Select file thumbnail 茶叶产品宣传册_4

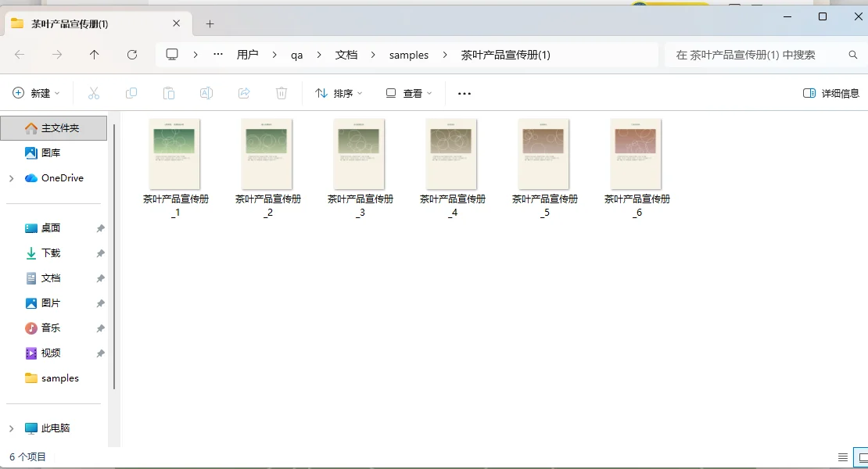pos(451,154)
